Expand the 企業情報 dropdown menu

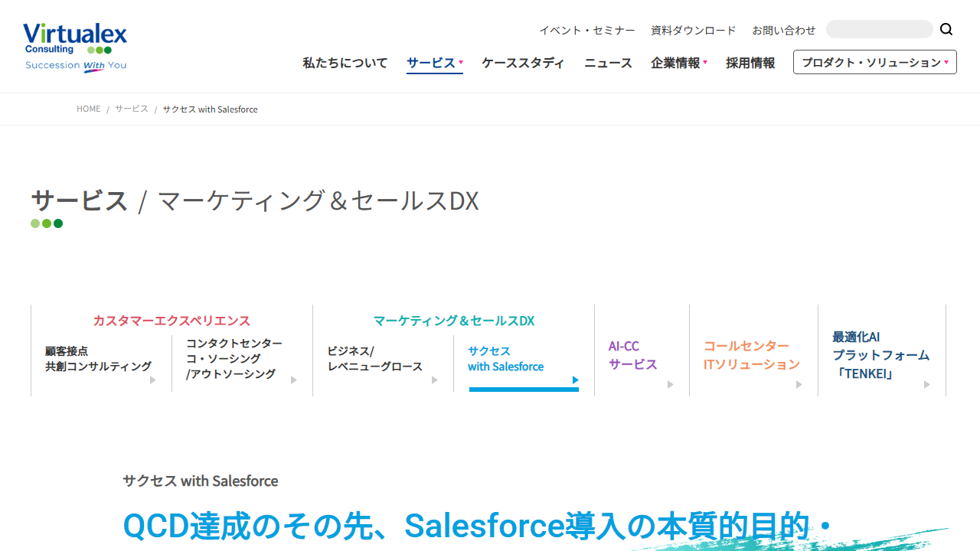679,63
